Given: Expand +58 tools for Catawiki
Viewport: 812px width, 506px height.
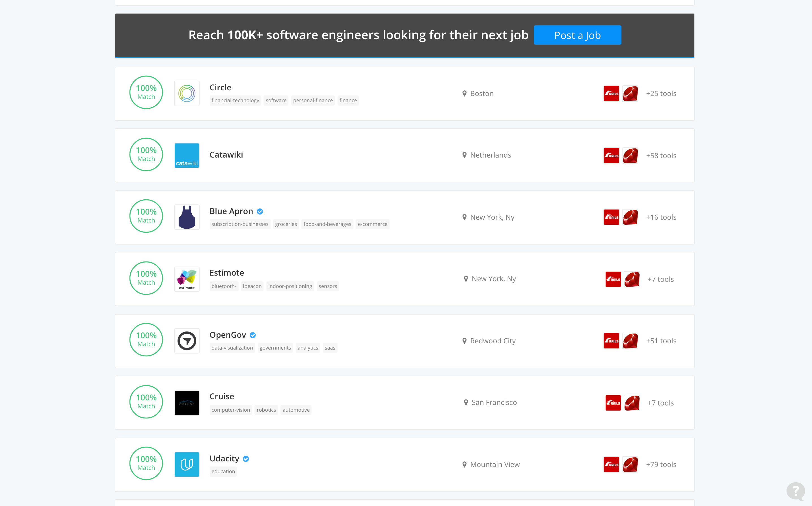Looking at the screenshot, I should pos(661,156).
